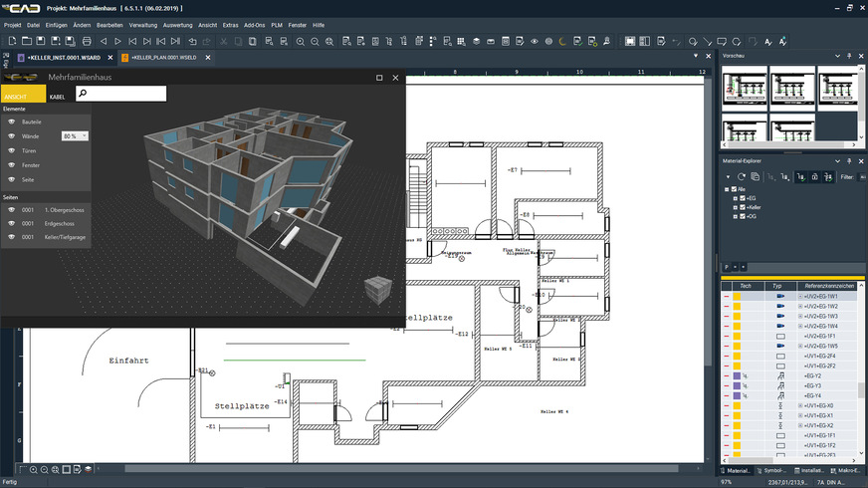The image size is (868, 488).
Task: Click the save icon in the toolbar
Action: click(41, 42)
